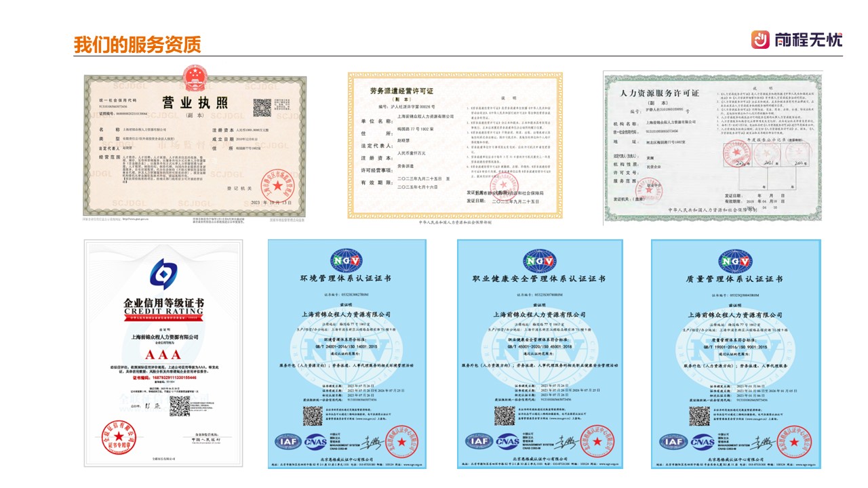Select the 环境管理体系认证证书 heading text
The height and width of the screenshot is (488, 868).
point(347,279)
